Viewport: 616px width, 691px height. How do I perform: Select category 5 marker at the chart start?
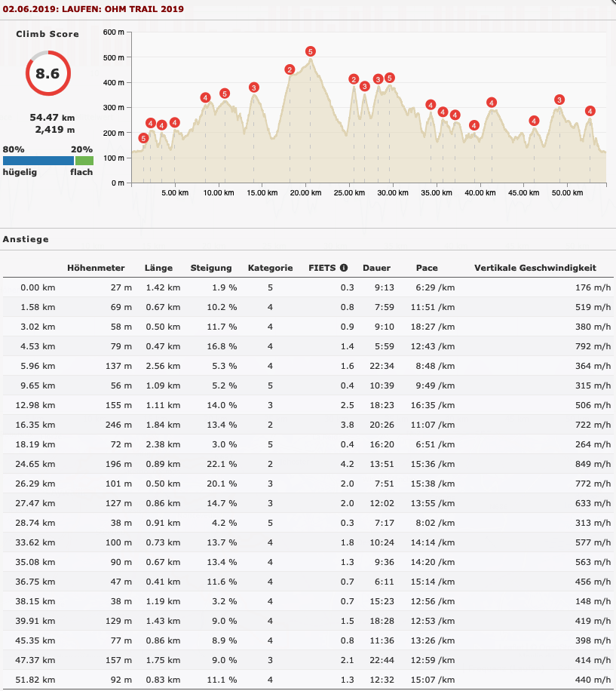point(143,138)
